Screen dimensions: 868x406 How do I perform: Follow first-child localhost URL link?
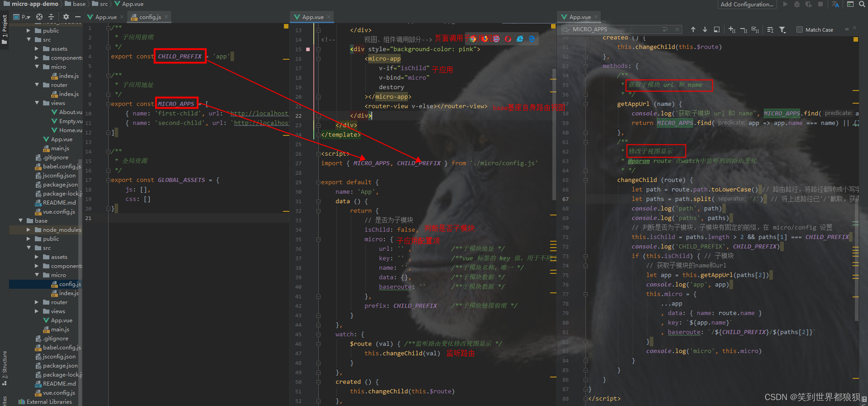pyautogui.click(x=259, y=113)
